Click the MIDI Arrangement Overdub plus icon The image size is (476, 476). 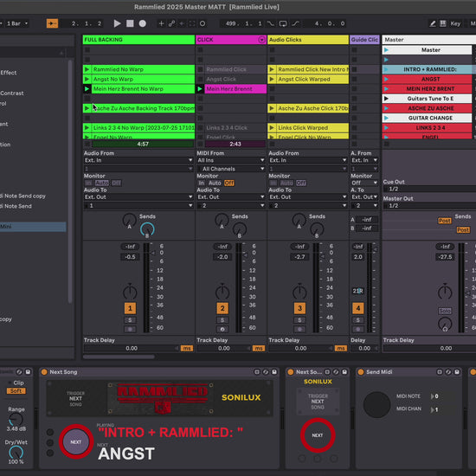[x=161, y=23]
